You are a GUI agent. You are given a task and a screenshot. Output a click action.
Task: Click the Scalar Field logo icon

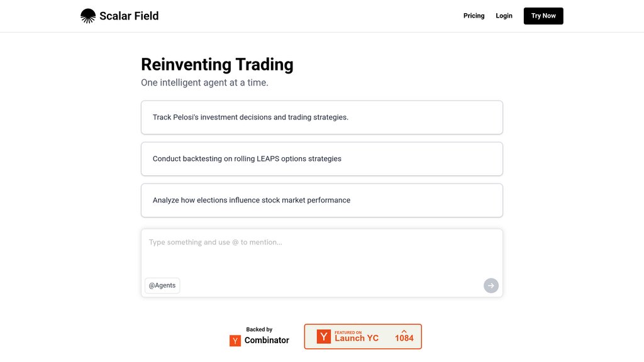coord(88,16)
